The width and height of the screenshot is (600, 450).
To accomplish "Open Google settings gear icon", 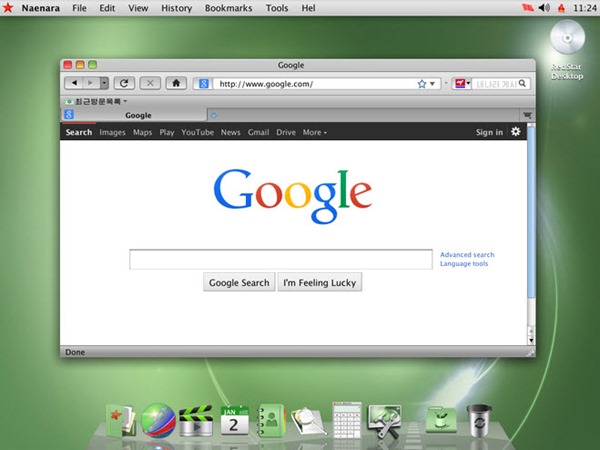I will [x=515, y=132].
